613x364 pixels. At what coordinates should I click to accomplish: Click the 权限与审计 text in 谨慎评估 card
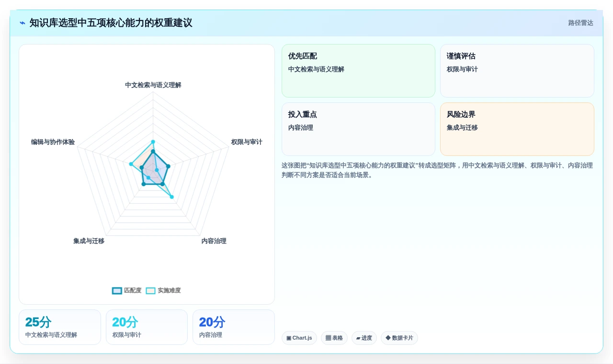tap(462, 69)
